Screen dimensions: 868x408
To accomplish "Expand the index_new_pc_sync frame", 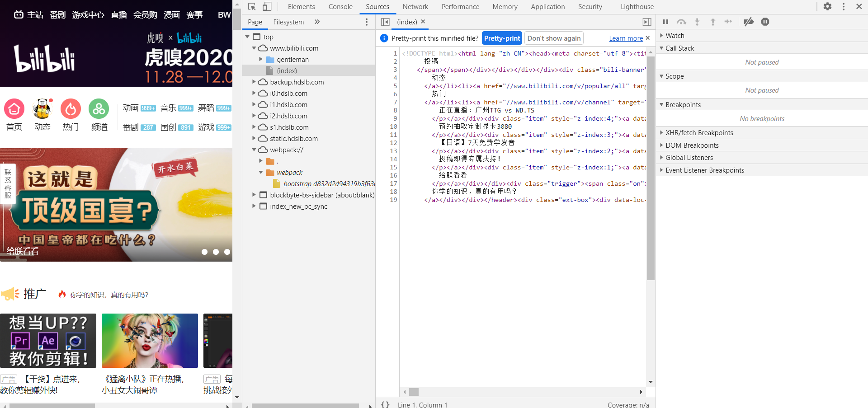I will 254,206.
